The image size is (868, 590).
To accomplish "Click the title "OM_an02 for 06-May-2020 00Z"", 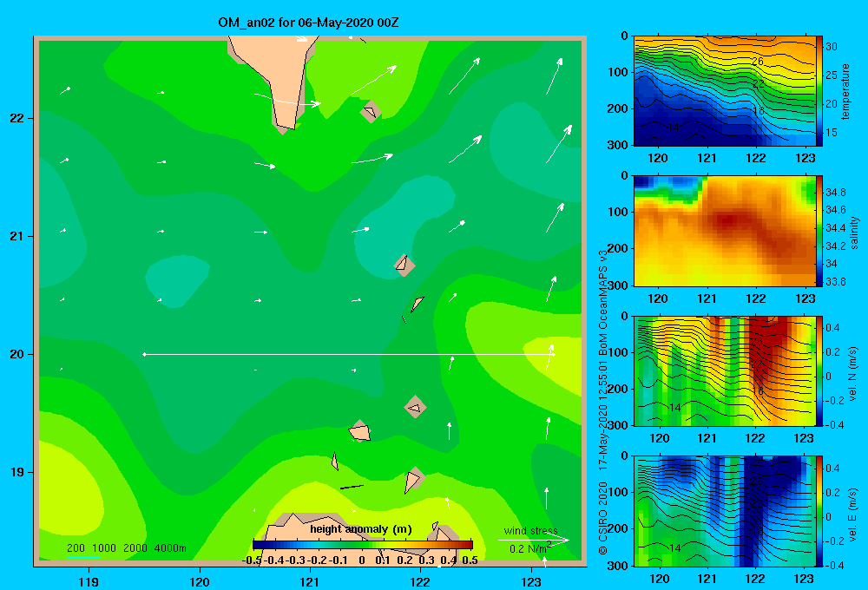I will tap(308, 23).
